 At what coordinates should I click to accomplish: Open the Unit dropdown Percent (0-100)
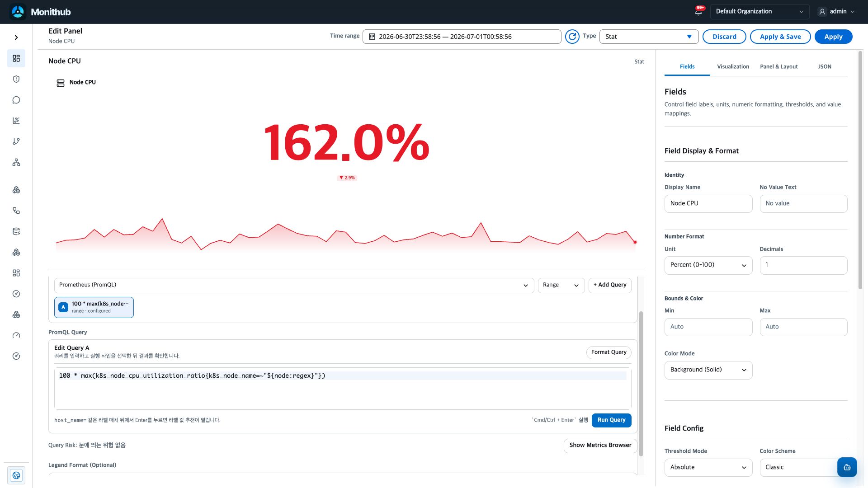tap(708, 265)
